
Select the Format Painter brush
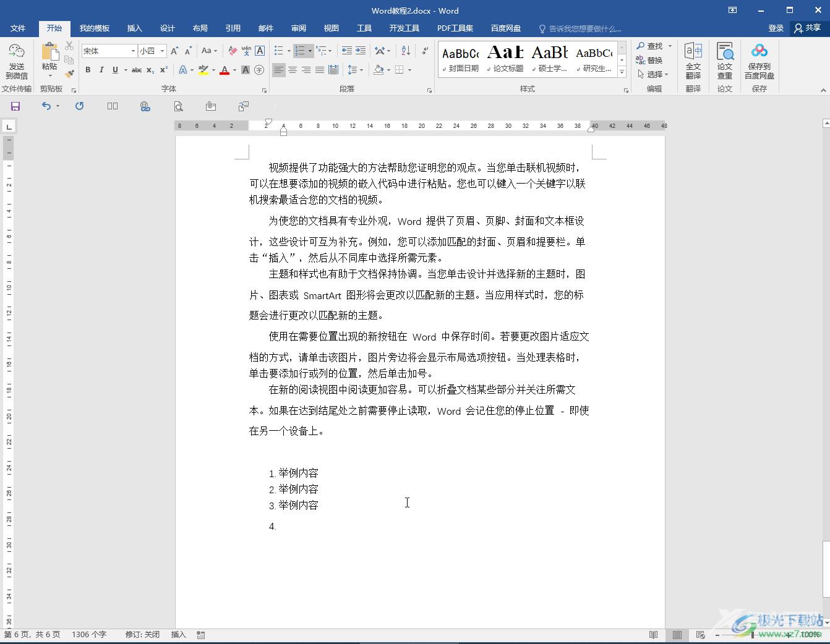tap(69, 74)
